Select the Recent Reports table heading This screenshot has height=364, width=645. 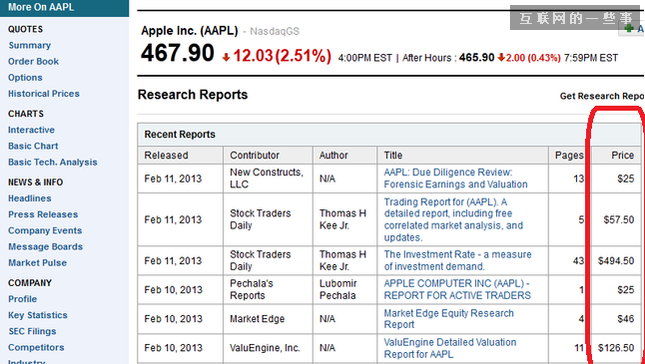[x=180, y=134]
